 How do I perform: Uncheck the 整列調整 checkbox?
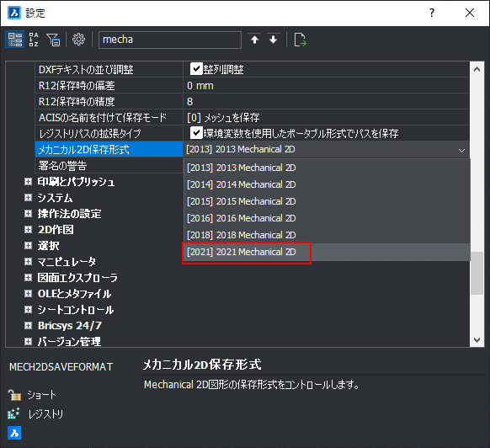pyautogui.click(x=196, y=69)
